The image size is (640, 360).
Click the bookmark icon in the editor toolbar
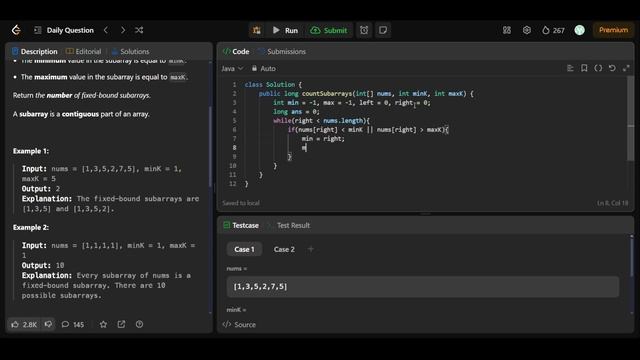[584, 68]
